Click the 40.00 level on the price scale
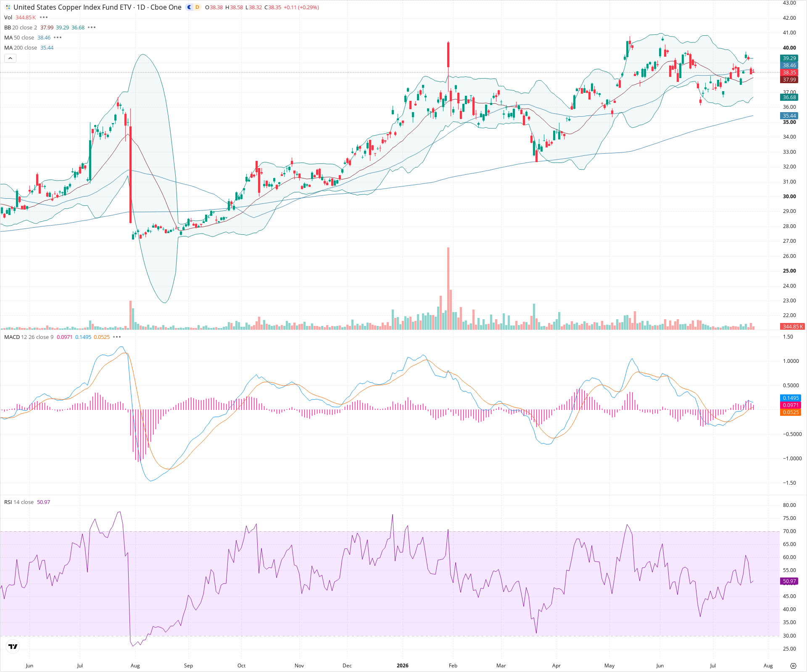The image size is (807, 672). [789, 48]
